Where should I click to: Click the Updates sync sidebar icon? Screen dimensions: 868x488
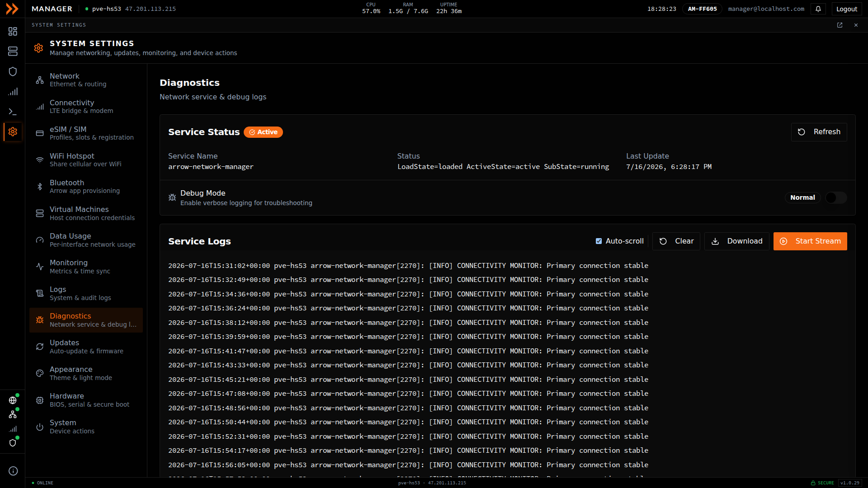click(x=40, y=347)
